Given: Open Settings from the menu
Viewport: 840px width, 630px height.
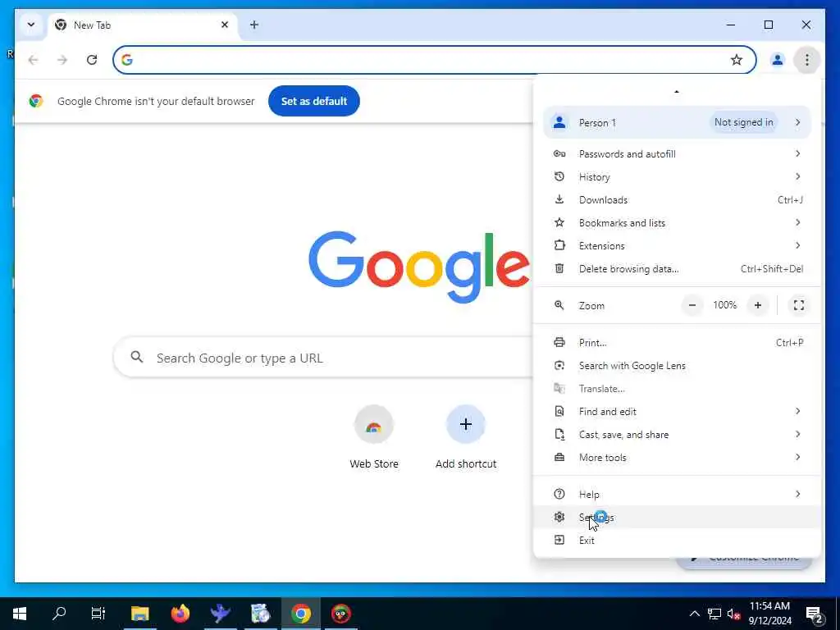Looking at the screenshot, I should [677, 518].
